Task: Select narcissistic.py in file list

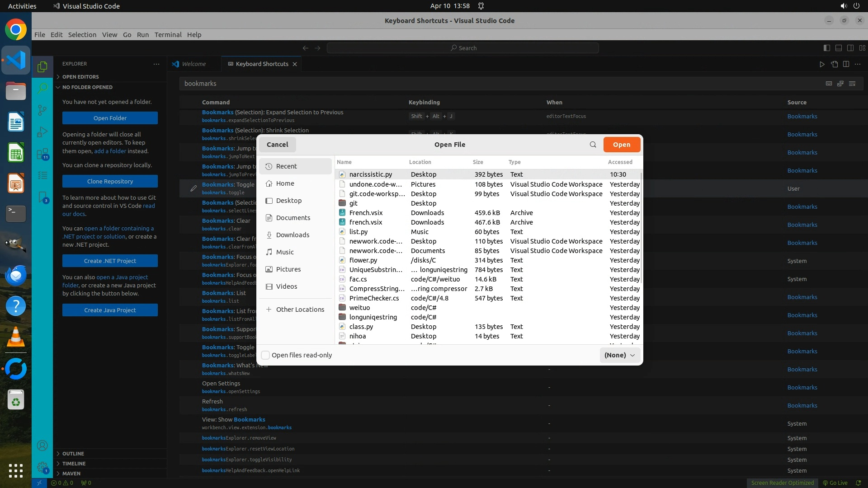Action: (370, 174)
